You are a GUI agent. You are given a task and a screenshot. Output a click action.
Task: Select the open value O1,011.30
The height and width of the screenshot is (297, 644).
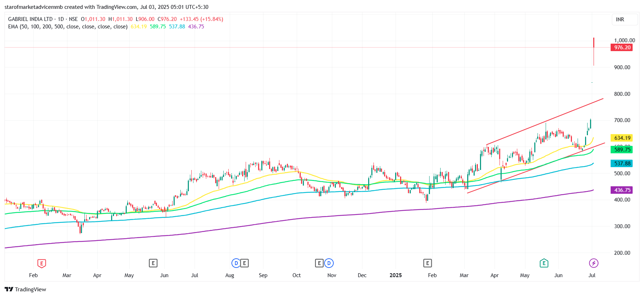[93, 19]
